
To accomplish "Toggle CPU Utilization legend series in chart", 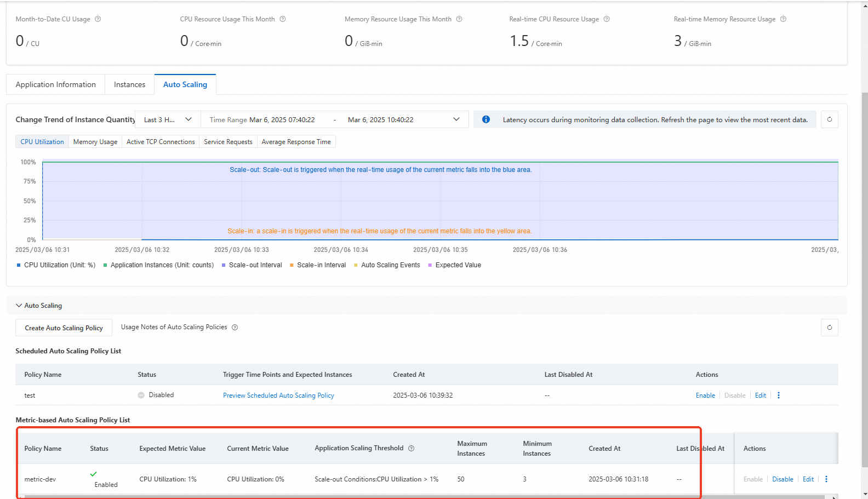I will click(x=56, y=265).
